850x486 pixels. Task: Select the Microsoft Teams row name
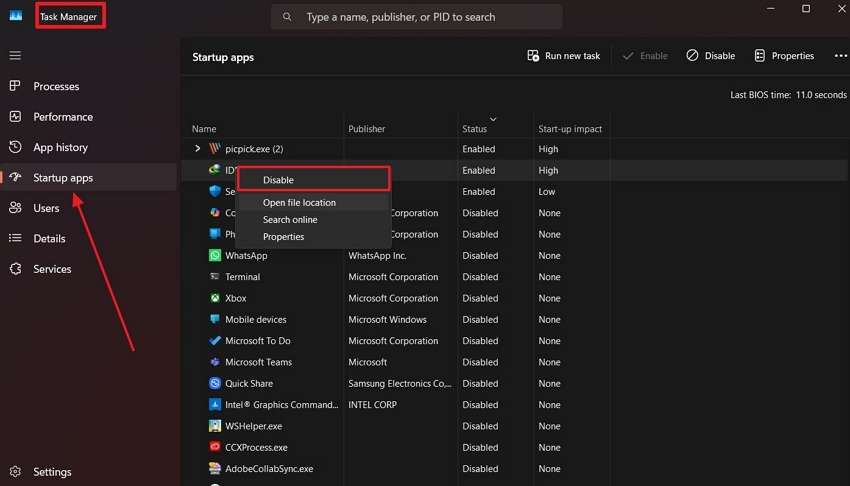(258, 362)
